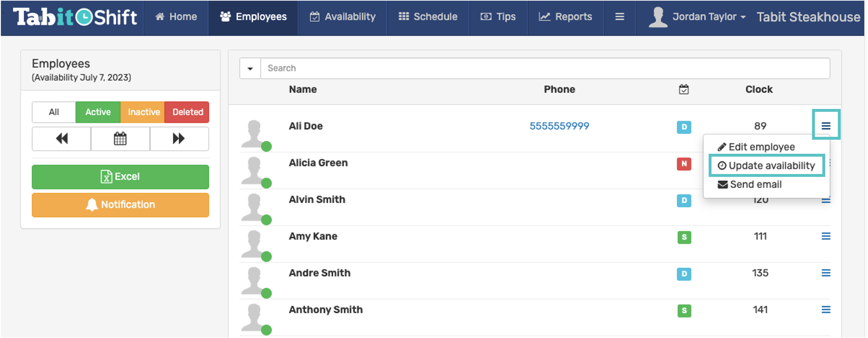Click into the employee Search field
The height and width of the screenshot is (338, 868).
545,68
